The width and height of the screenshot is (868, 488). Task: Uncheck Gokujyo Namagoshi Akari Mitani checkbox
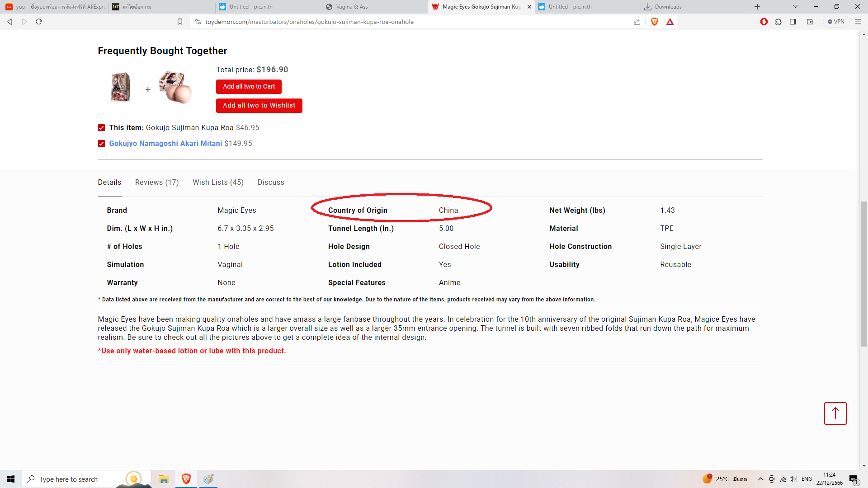point(101,144)
